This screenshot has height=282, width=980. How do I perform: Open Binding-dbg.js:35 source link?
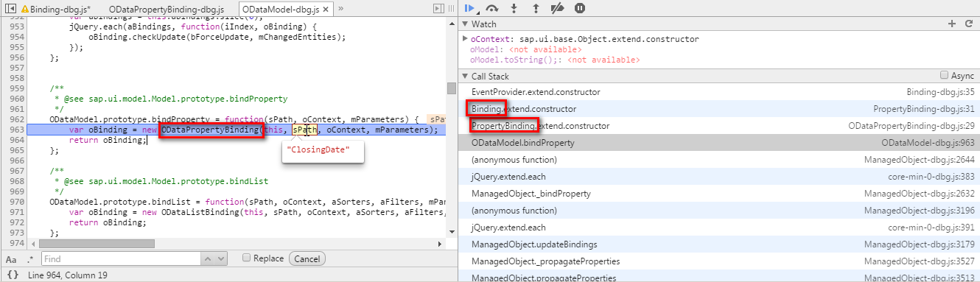940,92
